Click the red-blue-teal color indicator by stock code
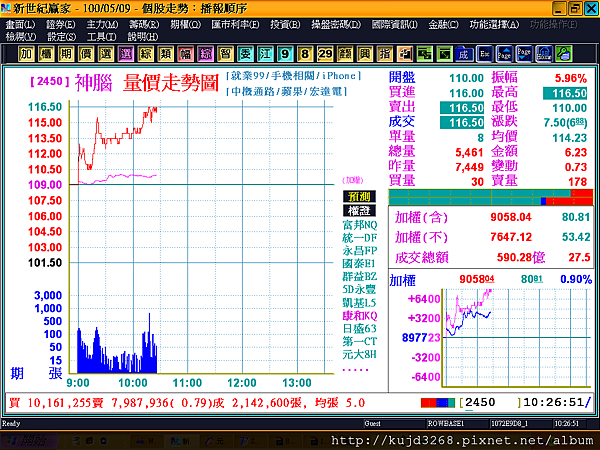This screenshot has height=450, width=600. 438,403
